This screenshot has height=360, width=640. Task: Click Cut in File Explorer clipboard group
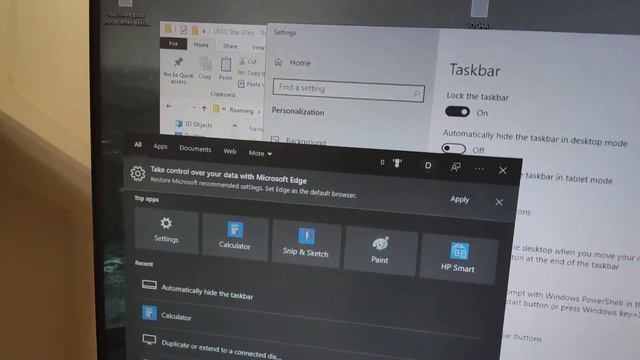pyautogui.click(x=248, y=61)
